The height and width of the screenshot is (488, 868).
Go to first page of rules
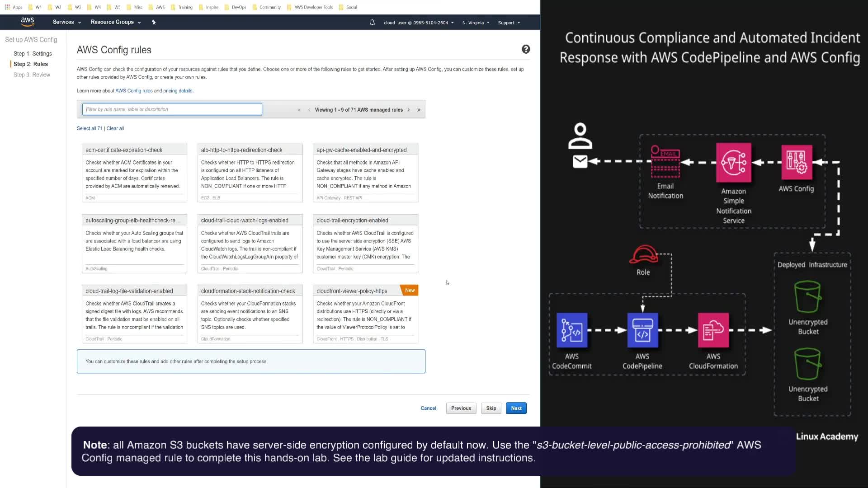coord(299,110)
